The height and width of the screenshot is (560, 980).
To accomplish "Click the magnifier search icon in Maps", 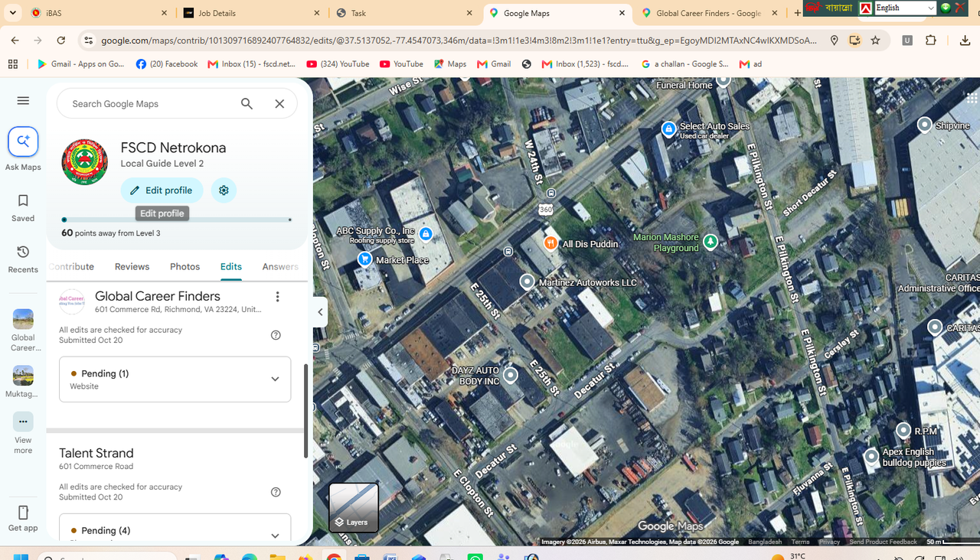I will point(247,103).
